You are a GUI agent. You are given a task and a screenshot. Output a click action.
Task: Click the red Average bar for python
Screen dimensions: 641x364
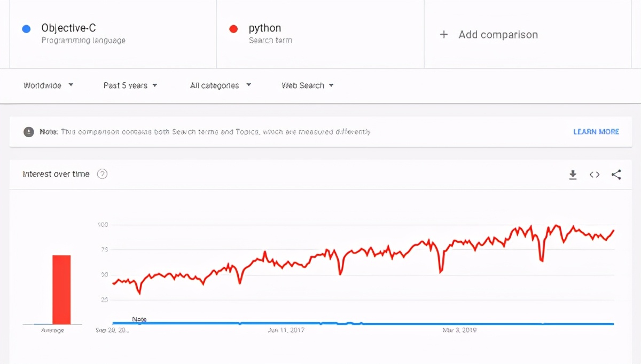(61, 290)
